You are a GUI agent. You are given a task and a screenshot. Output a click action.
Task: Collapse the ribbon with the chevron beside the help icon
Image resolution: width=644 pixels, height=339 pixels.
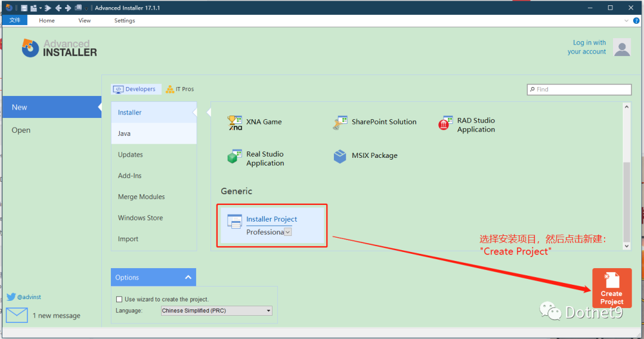626,20
